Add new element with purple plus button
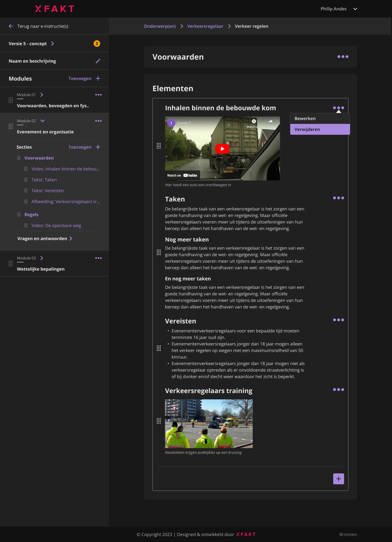Viewport: 392px width, 542px height. pyautogui.click(x=338, y=479)
